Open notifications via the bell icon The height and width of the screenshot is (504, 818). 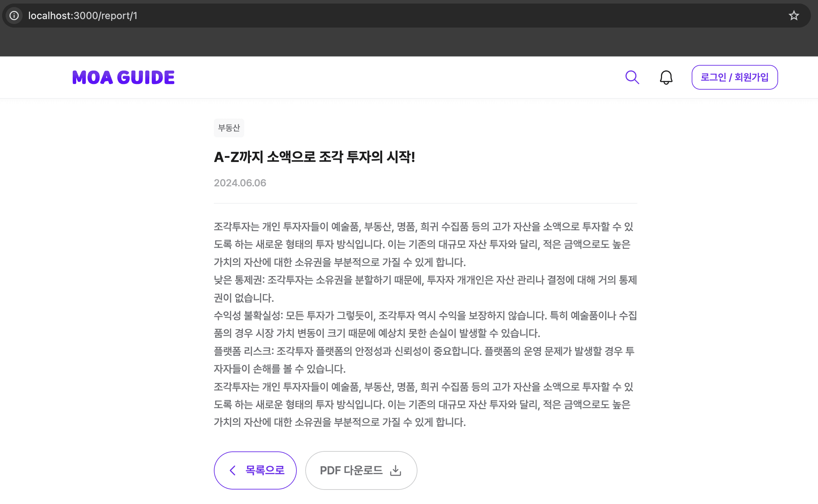(666, 77)
